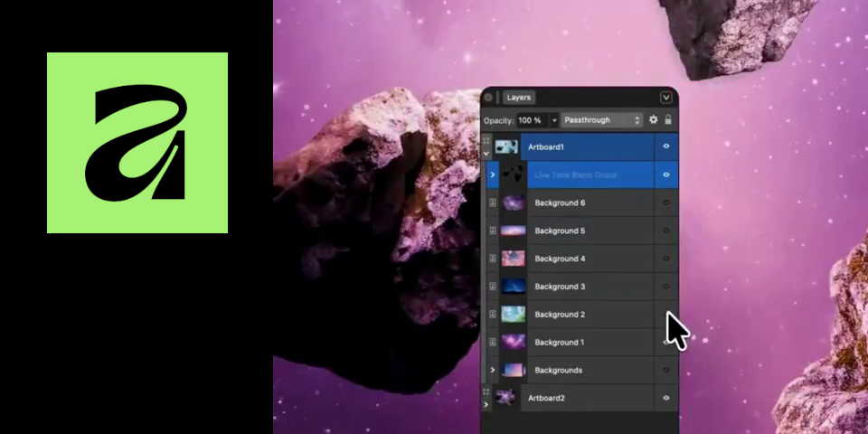Open the Passthrough blend mode dropdown
The width and height of the screenshot is (868, 434).
click(601, 119)
